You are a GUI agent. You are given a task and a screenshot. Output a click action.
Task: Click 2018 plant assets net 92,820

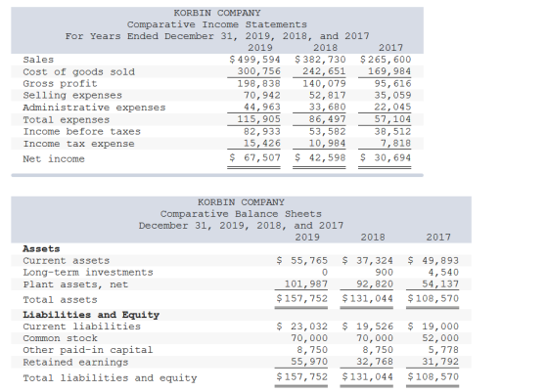(375, 284)
